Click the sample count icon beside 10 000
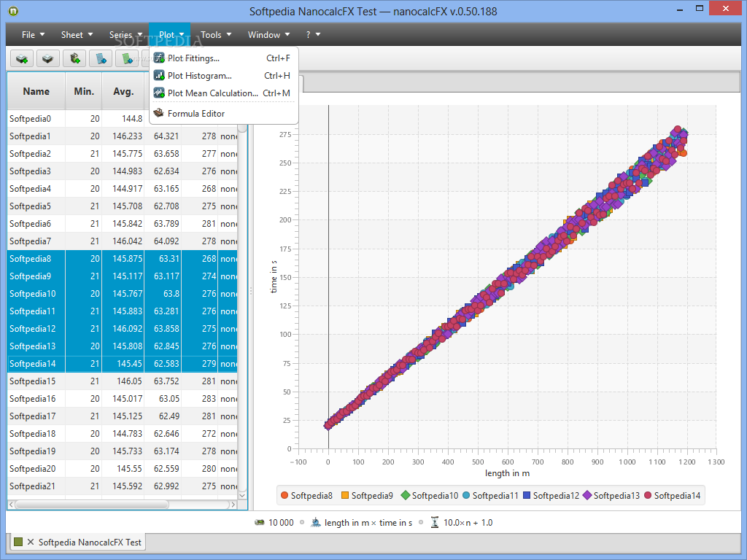The width and height of the screenshot is (747, 560). [260, 522]
